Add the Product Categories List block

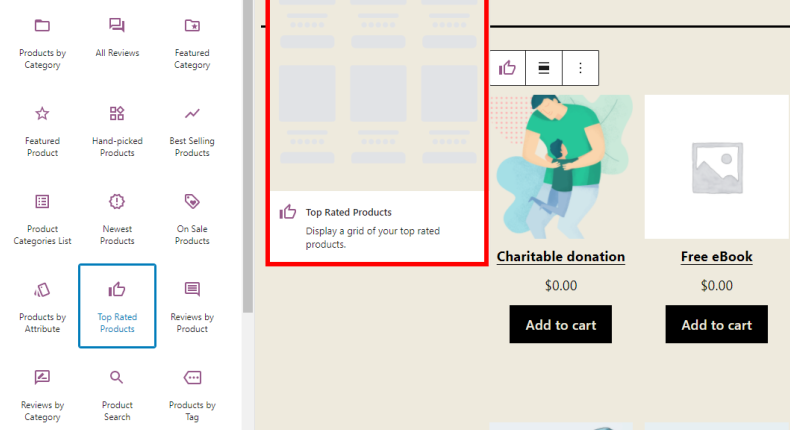[42, 218]
